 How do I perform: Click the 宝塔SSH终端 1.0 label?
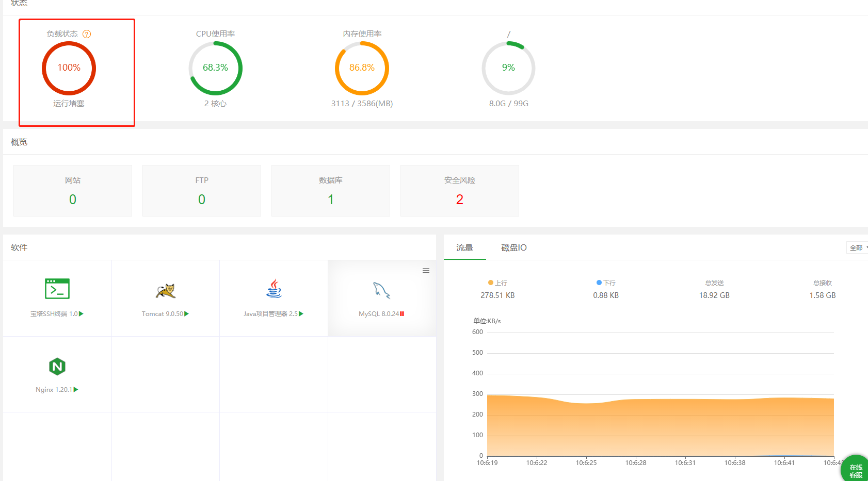point(54,314)
